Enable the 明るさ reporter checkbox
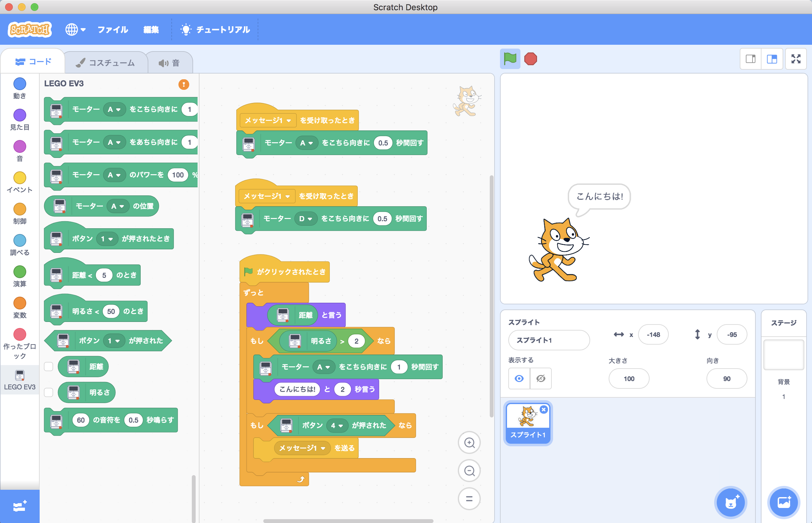The width and height of the screenshot is (812, 523). pyautogui.click(x=49, y=392)
